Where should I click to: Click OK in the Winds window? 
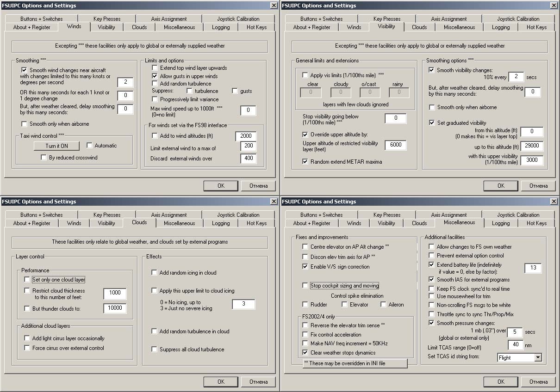point(221,186)
